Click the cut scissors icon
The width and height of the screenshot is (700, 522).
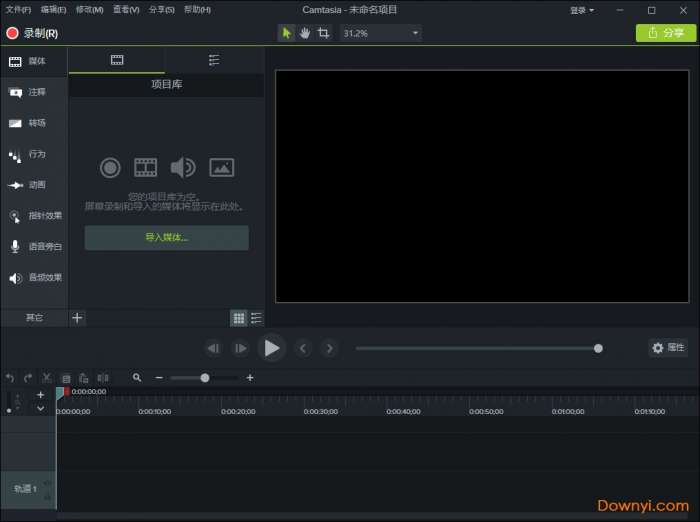point(47,378)
